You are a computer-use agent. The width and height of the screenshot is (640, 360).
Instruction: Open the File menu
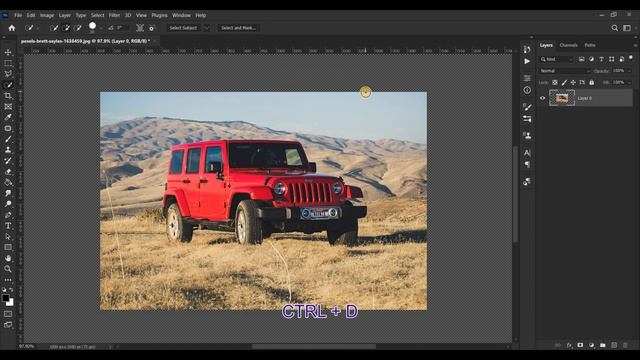point(18,15)
